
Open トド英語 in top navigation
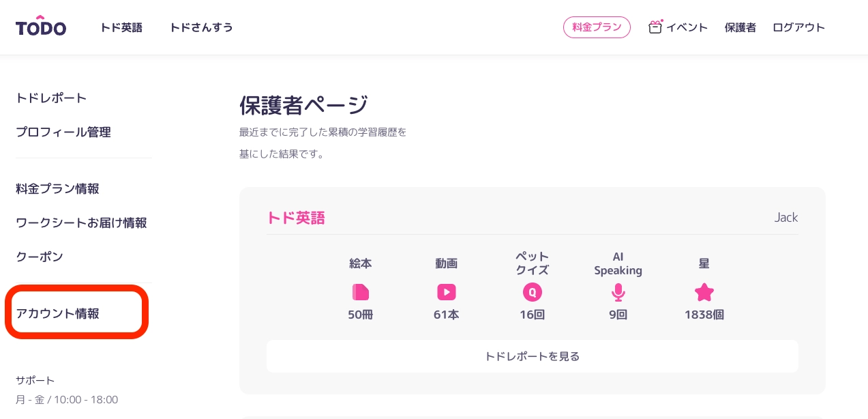pos(121,27)
